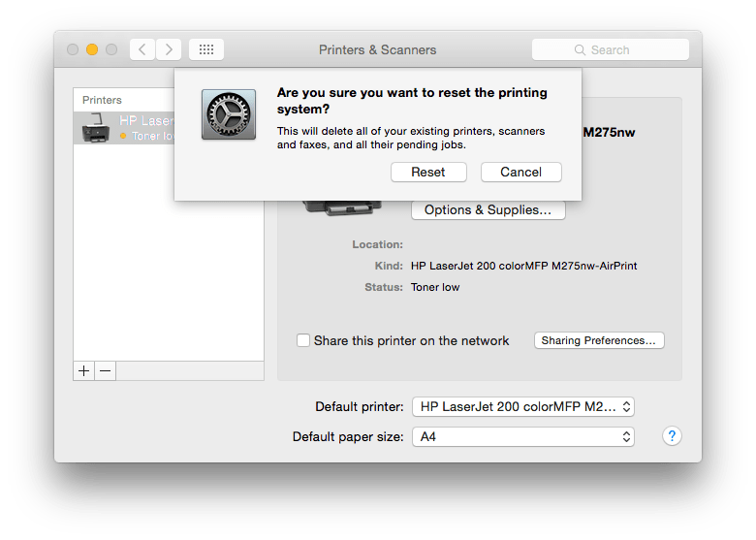756x540 pixels.
Task: Remove printer with minus button
Action: [x=105, y=370]
